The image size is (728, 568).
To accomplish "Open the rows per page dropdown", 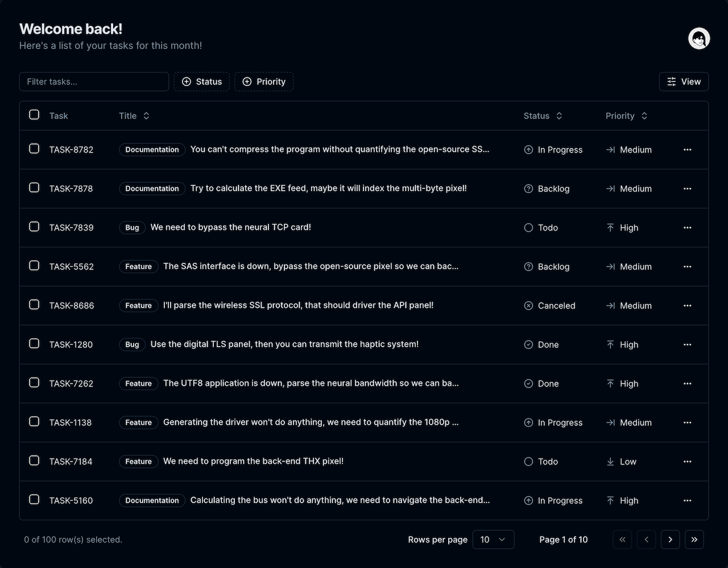I will tap(493, 540).
